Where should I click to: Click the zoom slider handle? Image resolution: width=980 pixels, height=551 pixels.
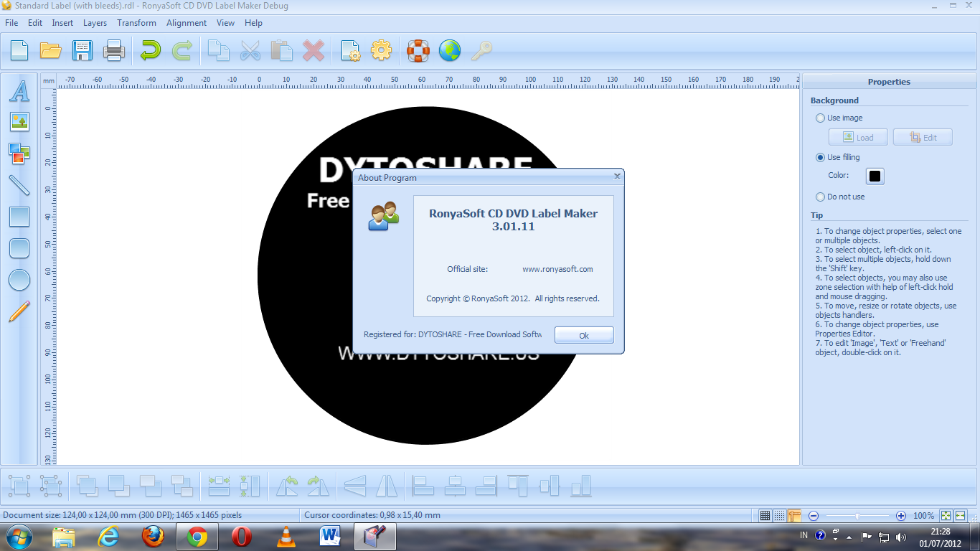[x=857, y=515]
